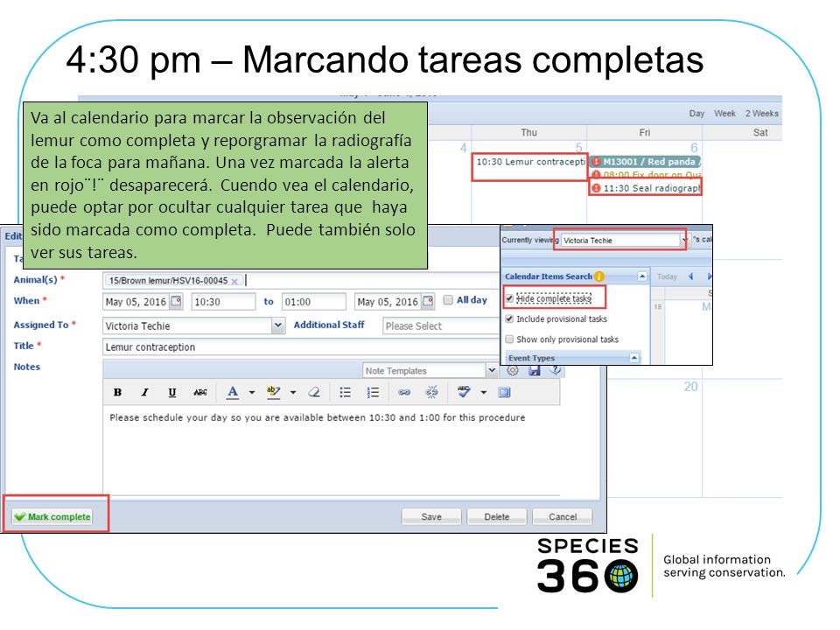Click the Save button
The image size is (840, 630).
[x=431, y=516]
